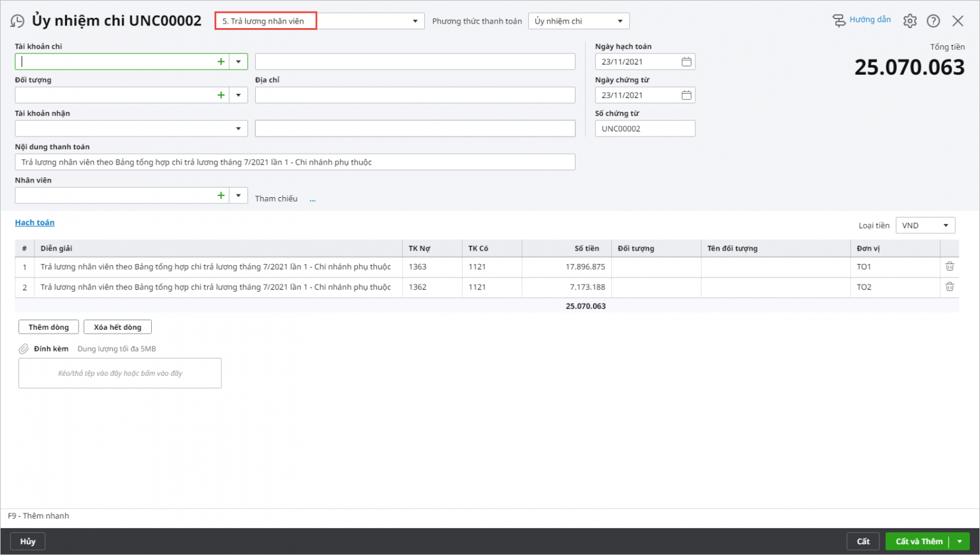
Task: Open the help question mark icon
Action: tap(933, 21)
